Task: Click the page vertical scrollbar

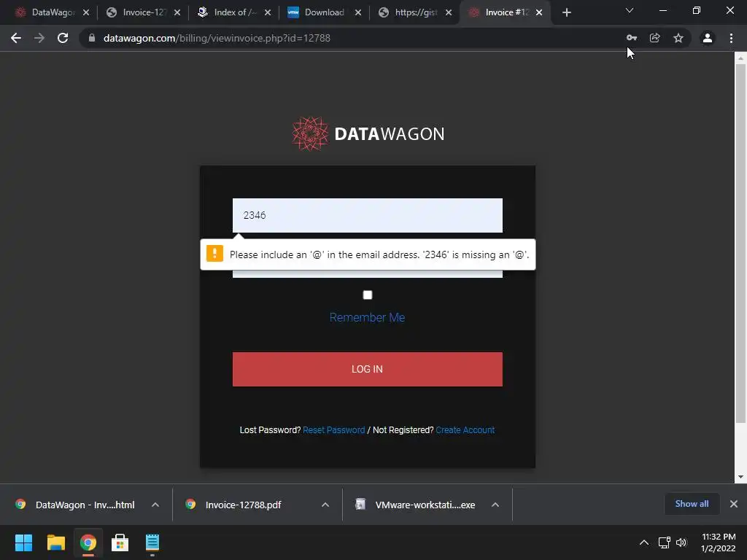Action: tap(740, 243)
